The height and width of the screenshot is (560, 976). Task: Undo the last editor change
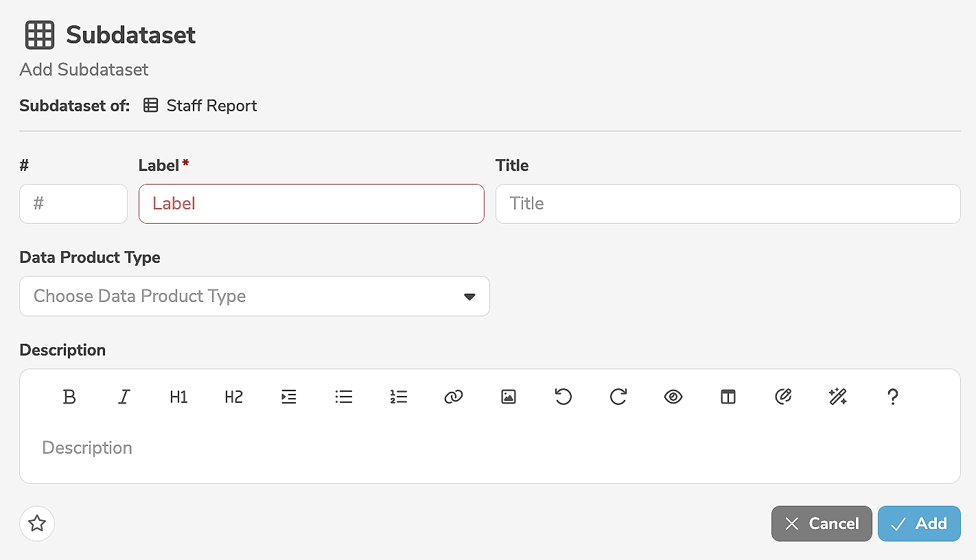tap(563, 397)
